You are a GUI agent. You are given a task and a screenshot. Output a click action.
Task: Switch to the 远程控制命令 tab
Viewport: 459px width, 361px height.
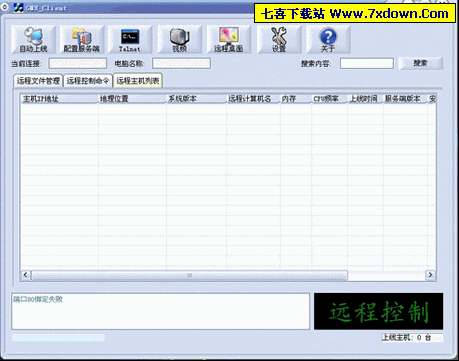pos(88,81)
